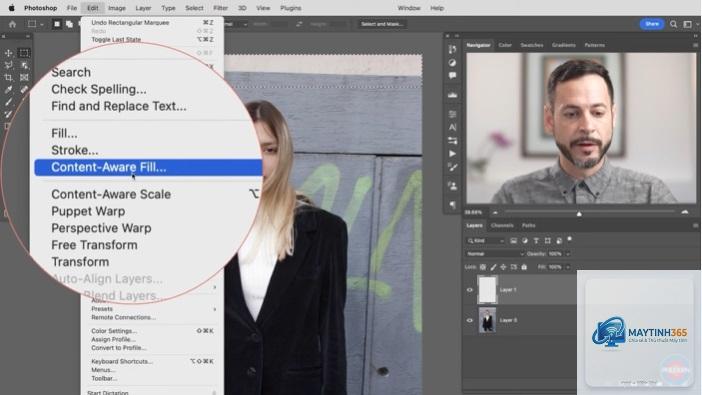Viewport: 702px width, 395px height.
Task: Open the History panel icon
Action: 452,49
